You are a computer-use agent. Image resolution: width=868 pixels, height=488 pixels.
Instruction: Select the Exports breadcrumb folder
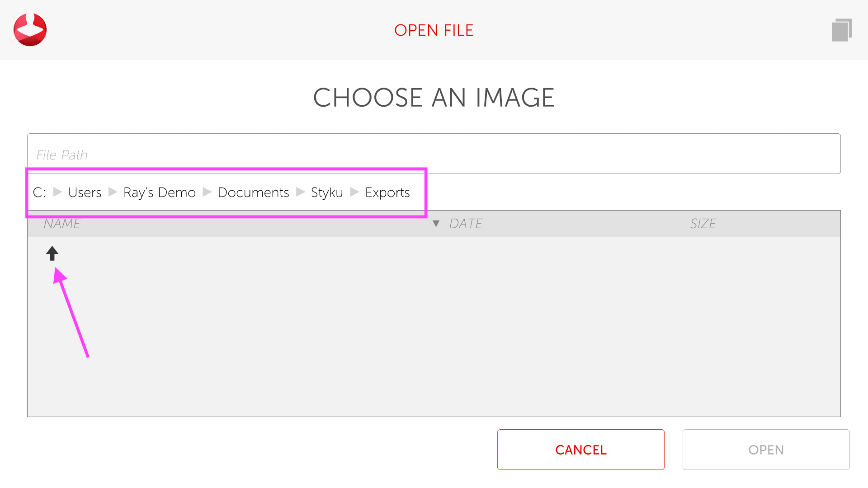[x=387, y=192]
